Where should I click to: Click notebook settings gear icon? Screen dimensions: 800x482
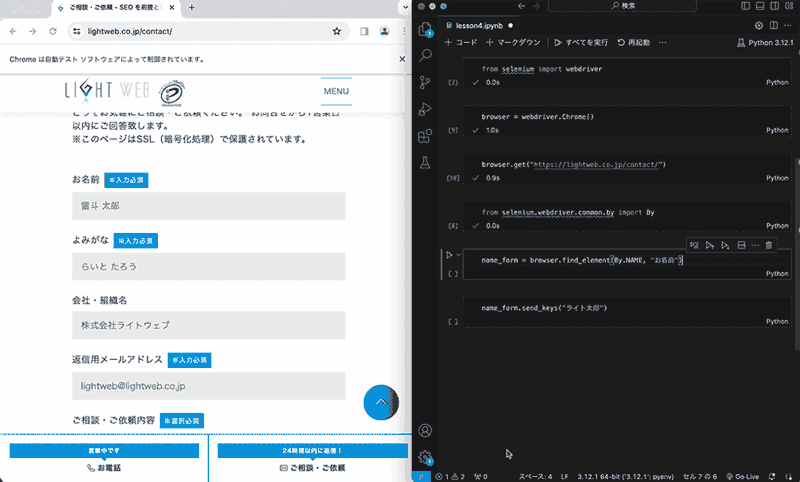759,26
